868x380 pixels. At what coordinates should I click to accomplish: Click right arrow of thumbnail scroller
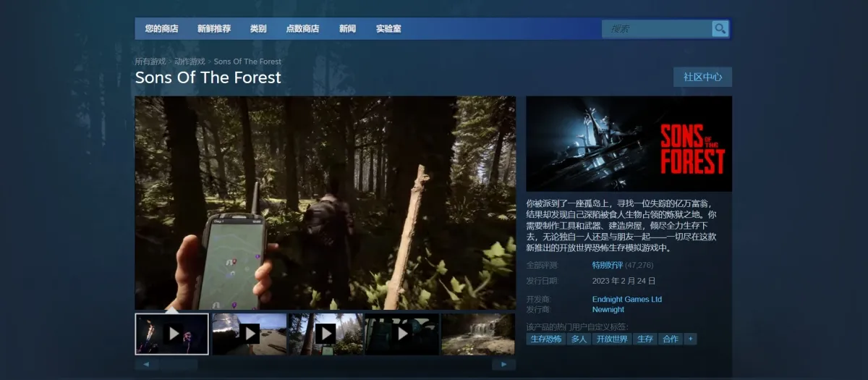(x=504, y=364)
